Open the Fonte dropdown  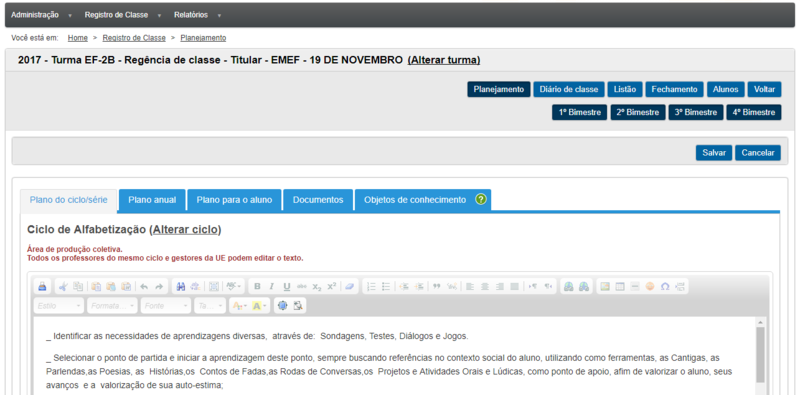pos(165,306)
